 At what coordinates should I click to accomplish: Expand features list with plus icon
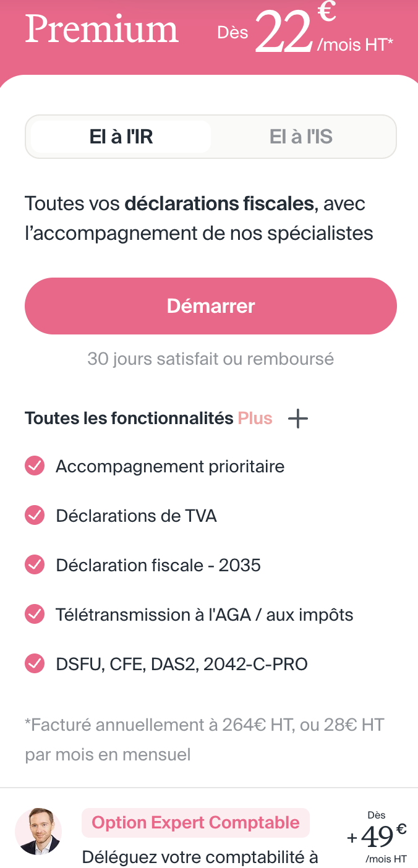(x=298, y=419)
